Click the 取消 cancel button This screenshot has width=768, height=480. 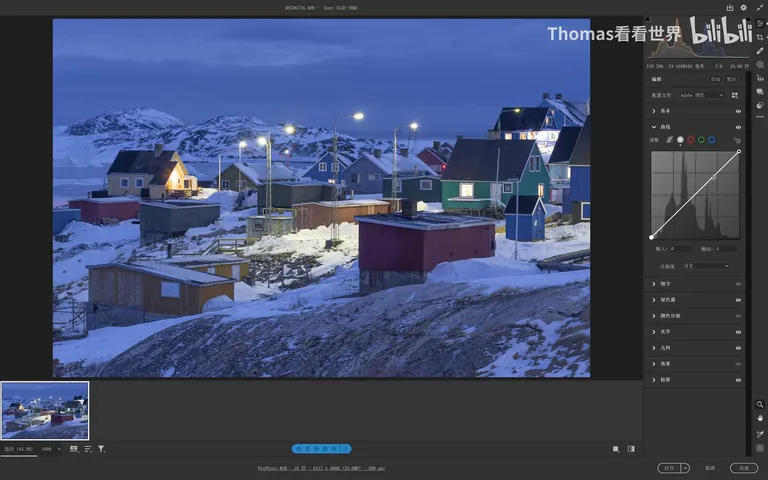coord(710,468)
